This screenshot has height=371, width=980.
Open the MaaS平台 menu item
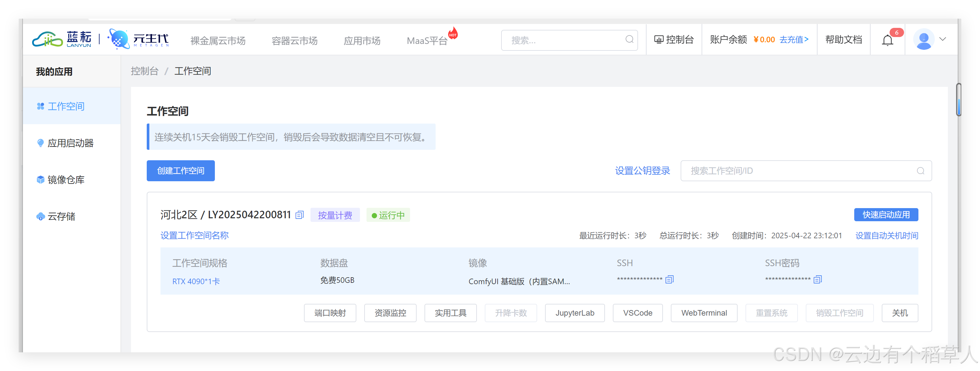pyautogui.click(x=427, y=40)
